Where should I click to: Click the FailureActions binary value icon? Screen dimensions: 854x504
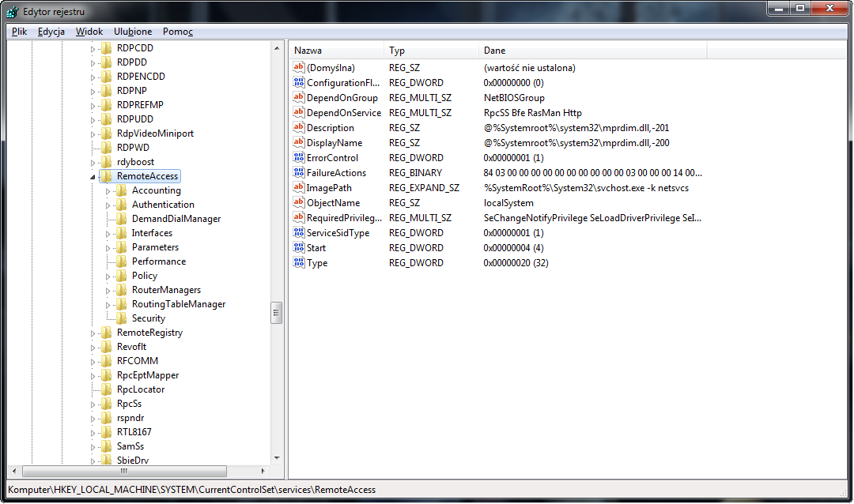pos(298,172)
